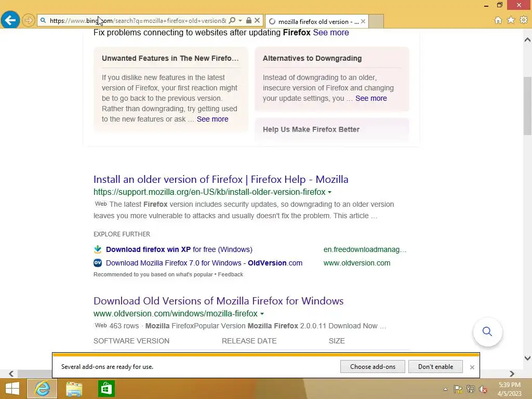Screen dimensions: 532x399
Task: Open the Windows Start button
Action: [12, 389]
